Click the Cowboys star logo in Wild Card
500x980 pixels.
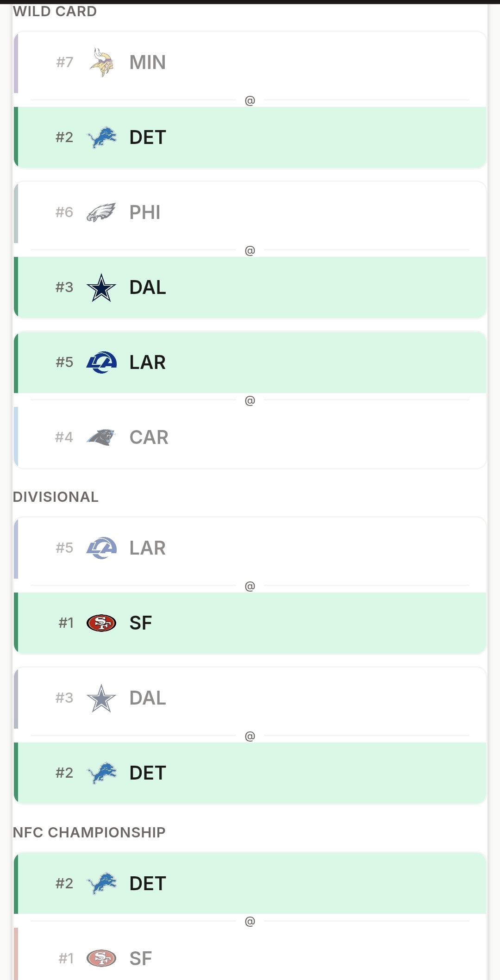coord(101,287)
